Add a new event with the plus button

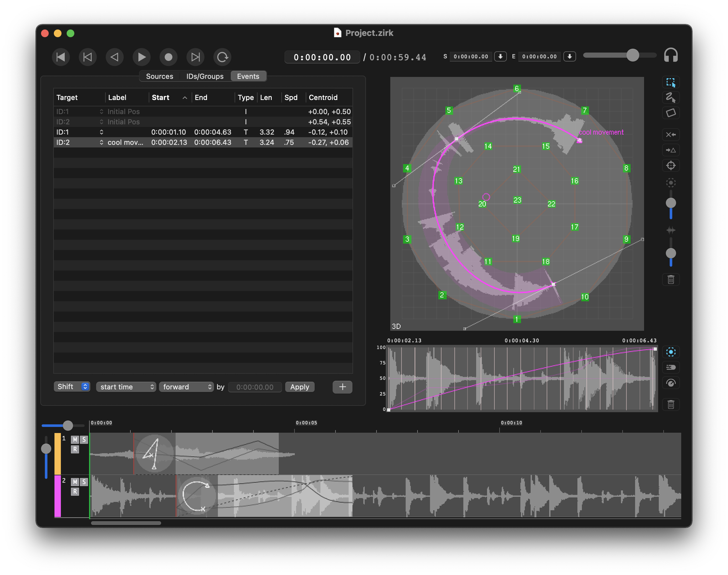343,387
